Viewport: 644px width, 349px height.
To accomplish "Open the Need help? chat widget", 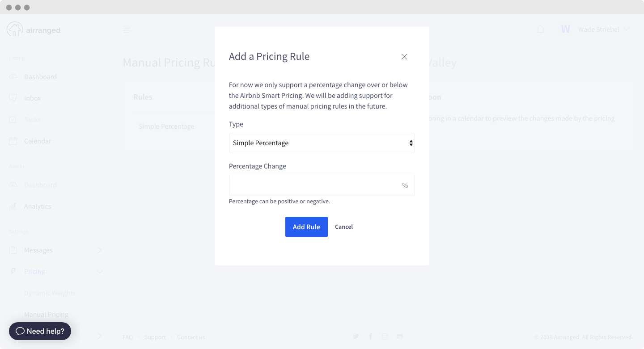I will [40, 331].
